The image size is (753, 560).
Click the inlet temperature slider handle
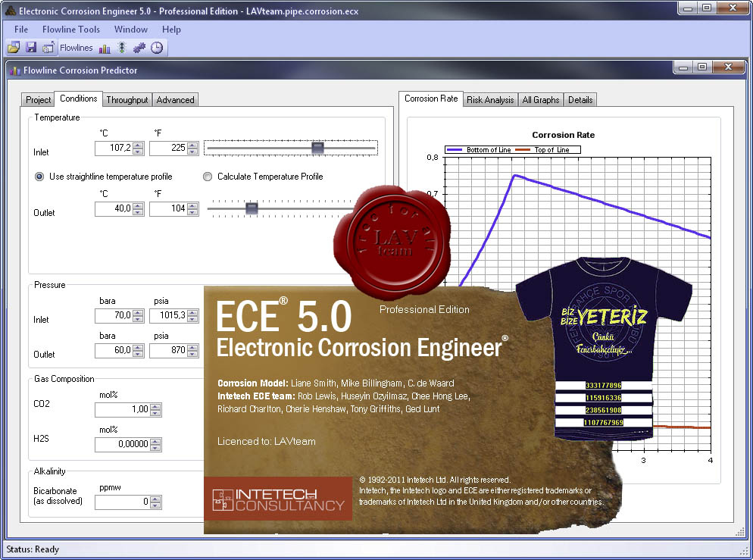(317, 148)
